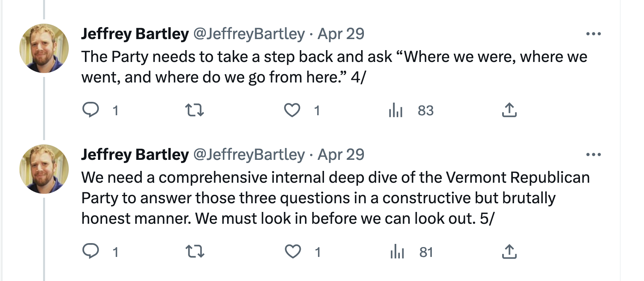View analytics showing 81 views
The width and height of the screenshot is (644, 281).
tap(396, 251)
